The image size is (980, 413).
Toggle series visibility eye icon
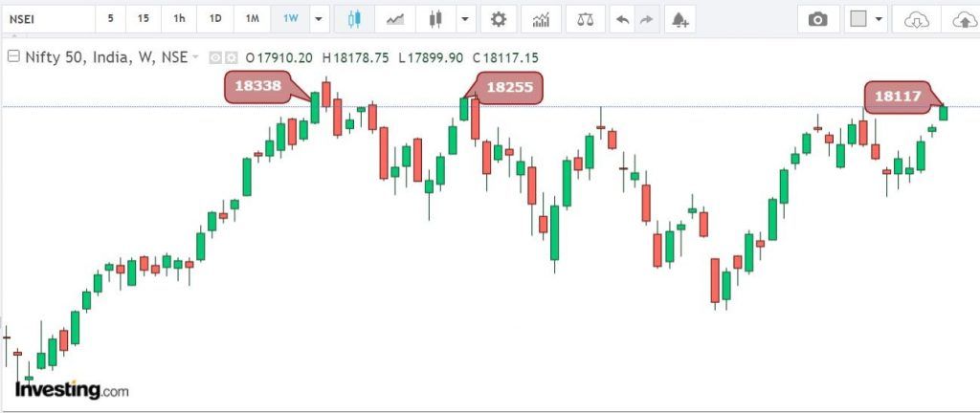[215, 58]
